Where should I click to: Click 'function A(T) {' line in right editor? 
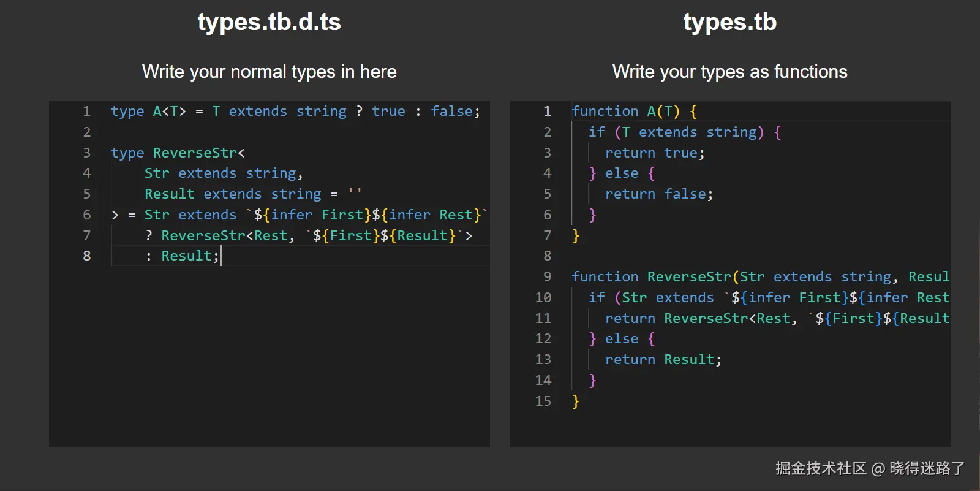click(635, 112)
